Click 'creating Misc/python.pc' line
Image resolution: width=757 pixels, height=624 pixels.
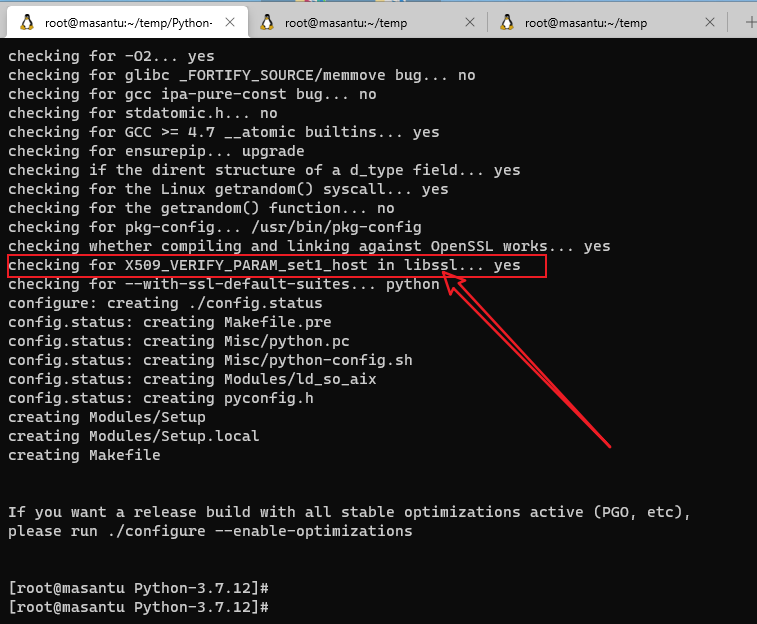pyautogui.click(x=179, y=341)
